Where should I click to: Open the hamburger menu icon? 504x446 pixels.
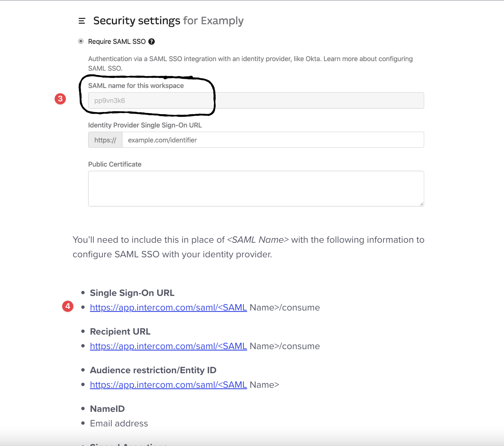(82, 21)
